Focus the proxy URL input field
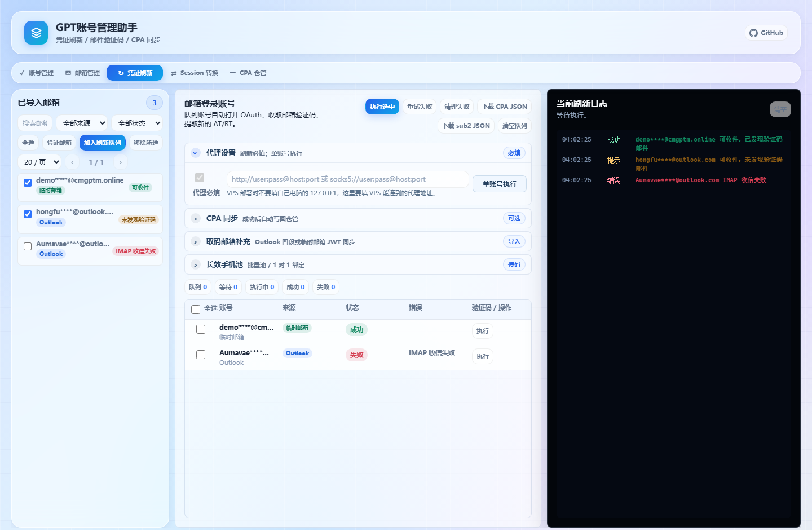 (x=348, y=179)
